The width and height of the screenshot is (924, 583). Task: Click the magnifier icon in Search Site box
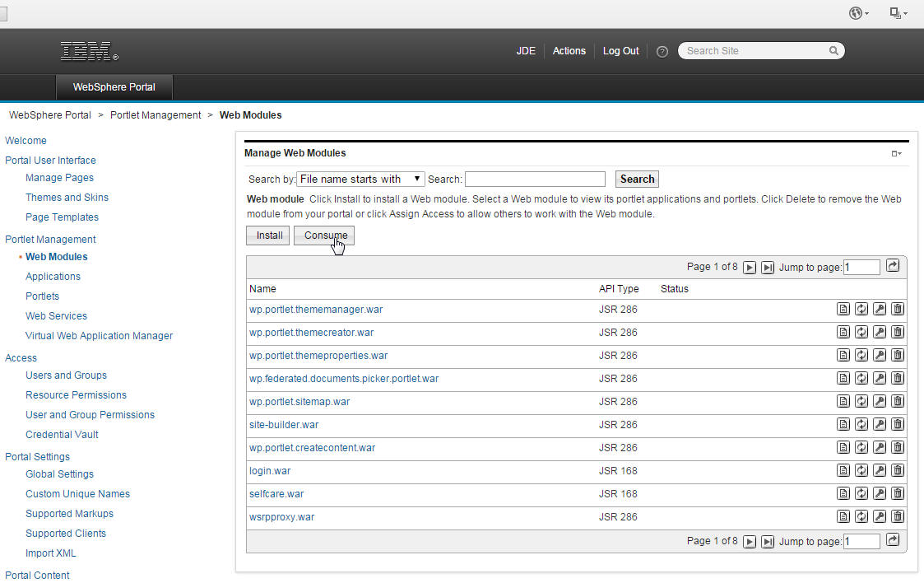click(833, 51)
